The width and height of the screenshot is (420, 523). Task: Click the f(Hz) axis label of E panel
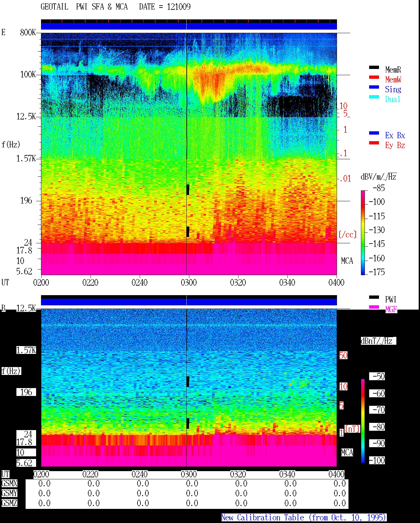(11, 144)
